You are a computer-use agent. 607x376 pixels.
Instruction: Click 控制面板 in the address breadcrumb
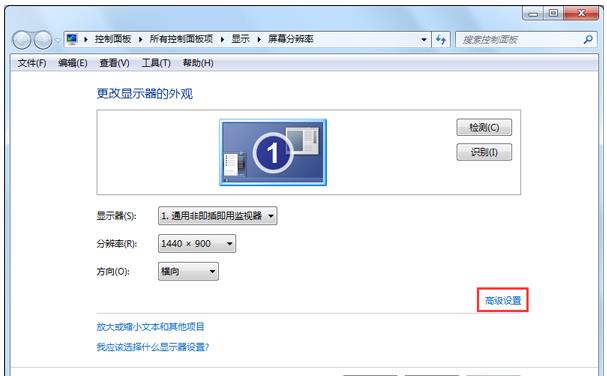pos(113,39)
